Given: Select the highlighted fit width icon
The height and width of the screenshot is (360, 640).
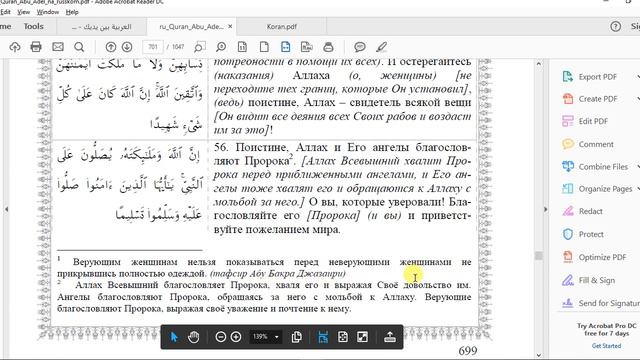Looking at the screenshot, I should pyautogui.click(x=285, y=47).
